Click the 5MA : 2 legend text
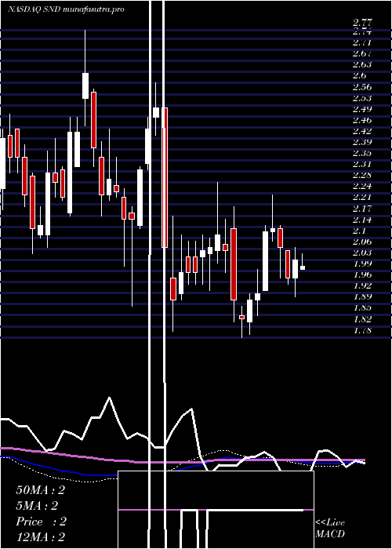The height and width of the screenshot is (549, 392). click(37, 506)
